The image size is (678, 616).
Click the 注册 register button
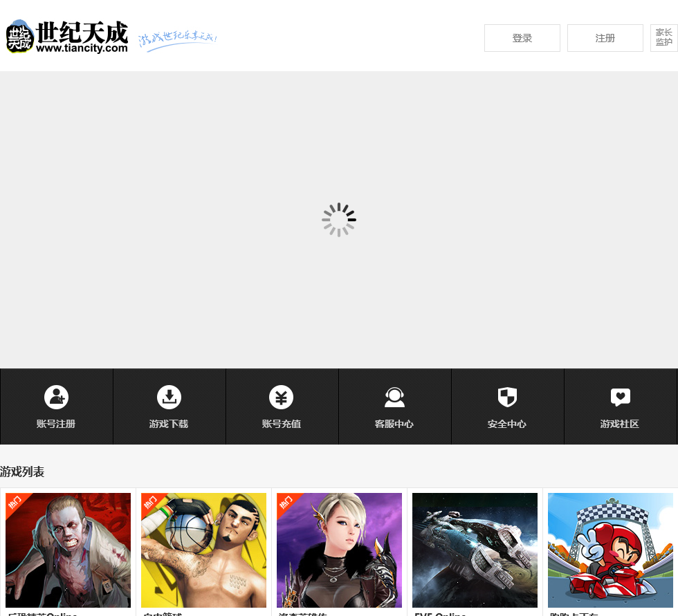coord(605,38)
